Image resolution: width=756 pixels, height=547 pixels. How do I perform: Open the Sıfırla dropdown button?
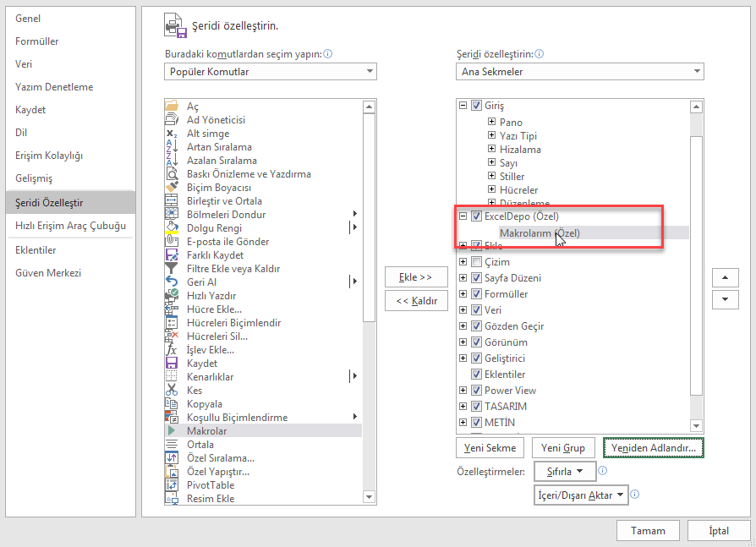565,472
